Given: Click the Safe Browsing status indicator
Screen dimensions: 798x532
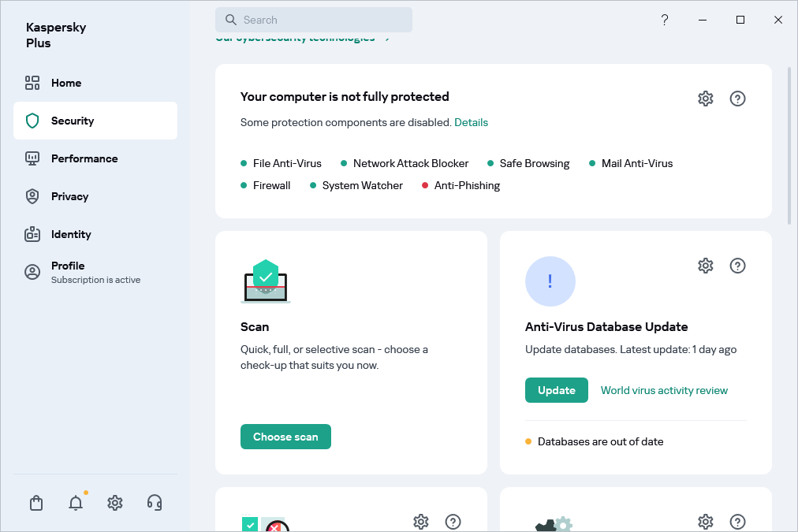Looking at the screenshot, I should 490,163.
